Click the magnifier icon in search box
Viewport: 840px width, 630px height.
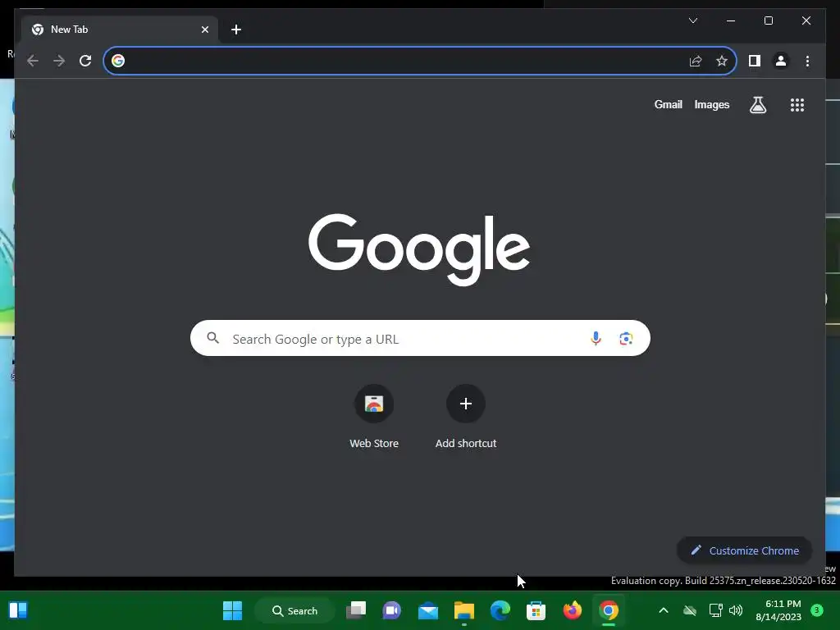click(x=213, y=338)
